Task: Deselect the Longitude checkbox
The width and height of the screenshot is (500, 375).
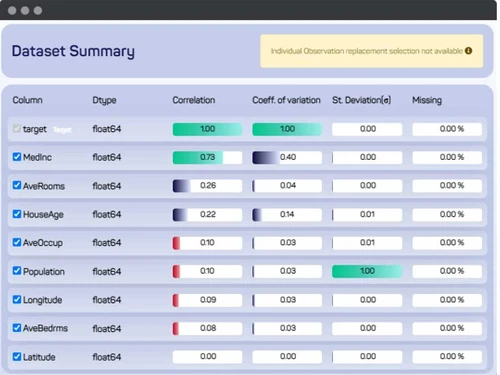Action: point(17,299)
